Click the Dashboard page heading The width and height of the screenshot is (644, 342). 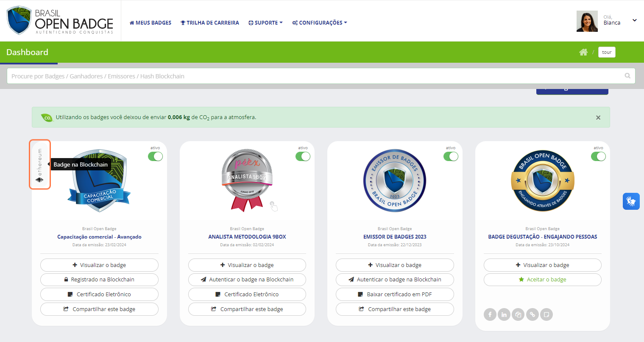coord(27,52)
